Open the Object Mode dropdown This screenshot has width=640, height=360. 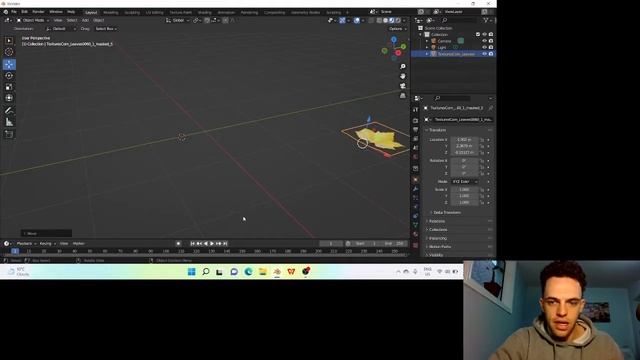click(x=33, y=20)
